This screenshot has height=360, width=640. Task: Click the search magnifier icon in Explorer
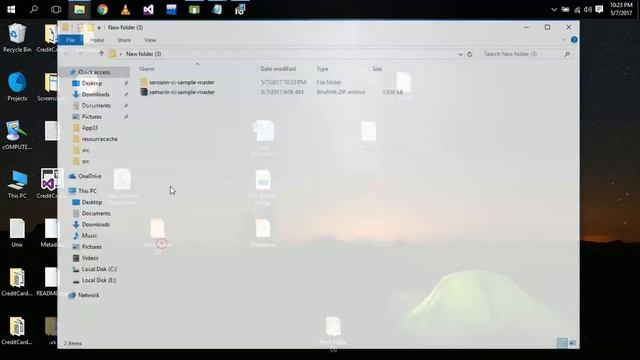(x=567, y=54)
